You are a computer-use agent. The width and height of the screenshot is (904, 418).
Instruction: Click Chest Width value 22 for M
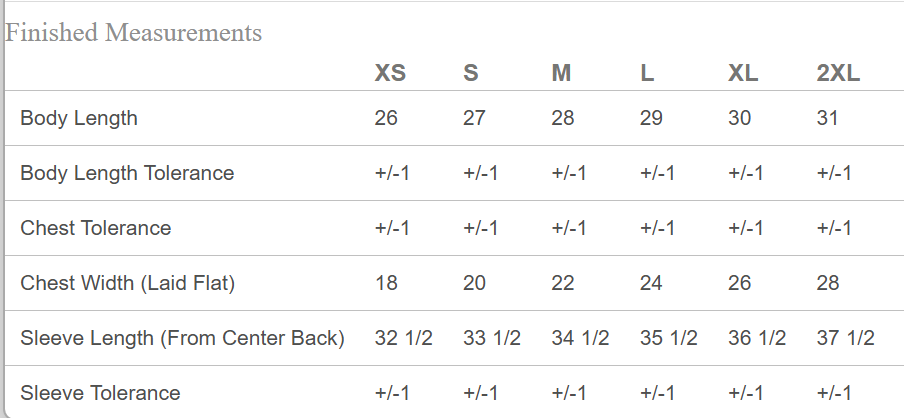[563, 283]
